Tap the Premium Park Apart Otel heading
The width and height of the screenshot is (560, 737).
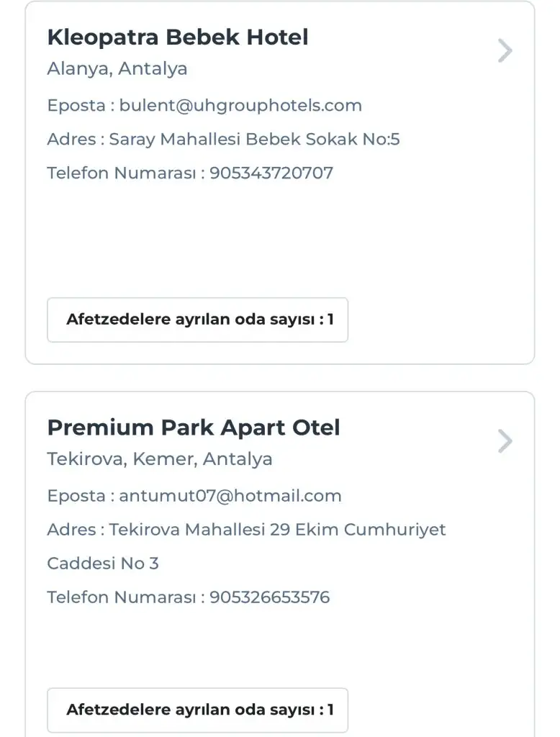click(194, 428)
